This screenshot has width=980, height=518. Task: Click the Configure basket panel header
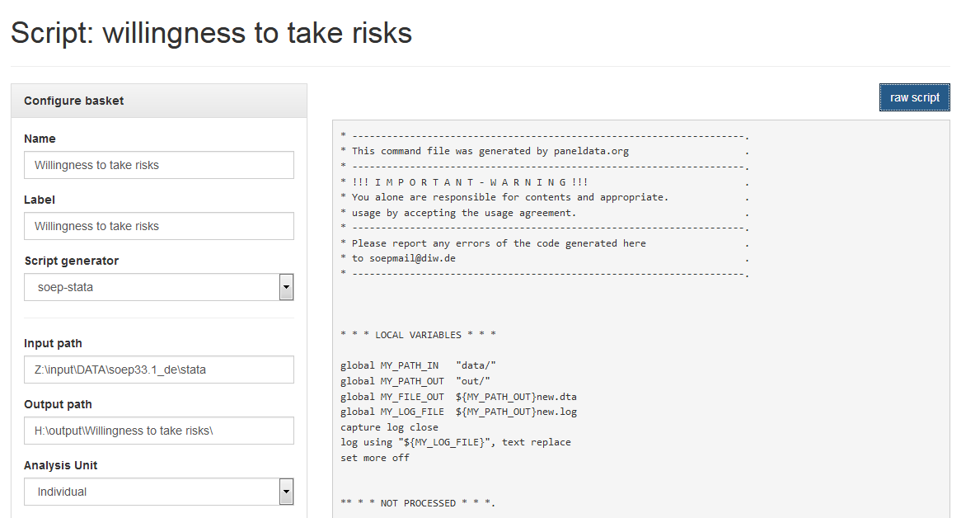159,101
